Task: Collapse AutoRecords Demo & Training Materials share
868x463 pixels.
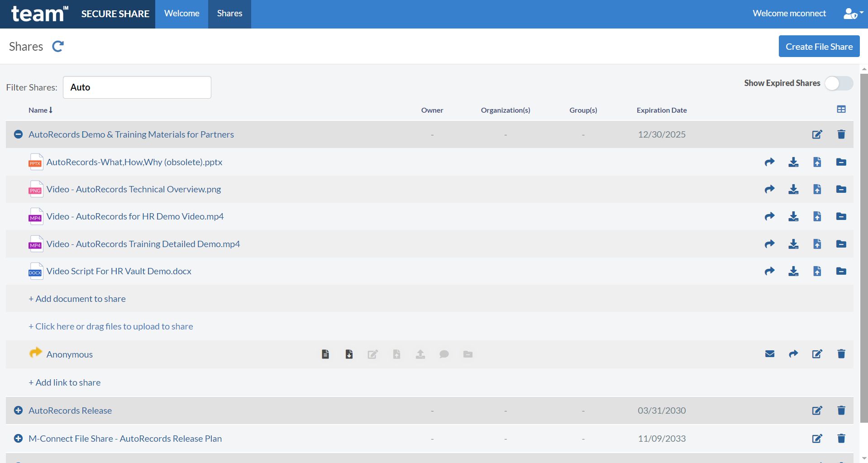Action: [x=18, y=134]
